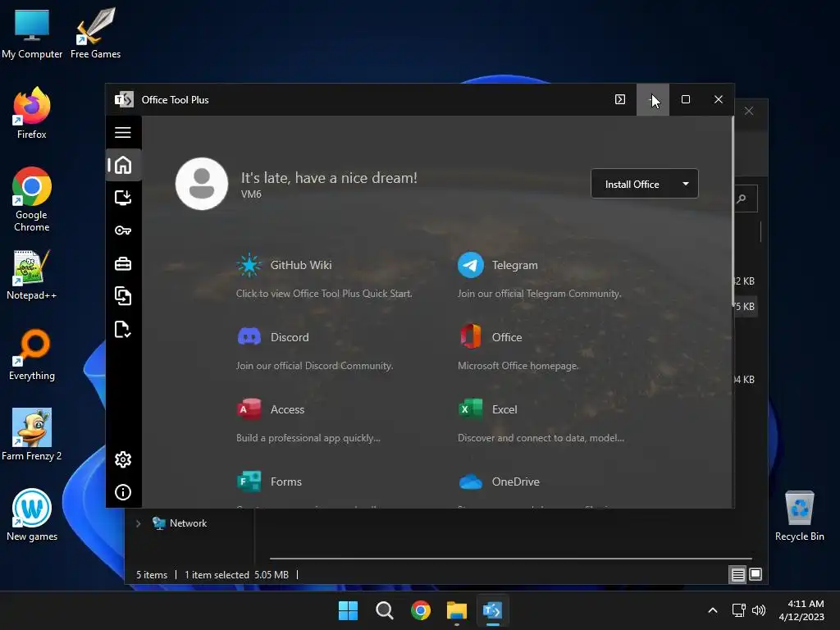The image size is (840, 630).
Task: Open the hamburger navigation menu
Action: pos(123,132)
